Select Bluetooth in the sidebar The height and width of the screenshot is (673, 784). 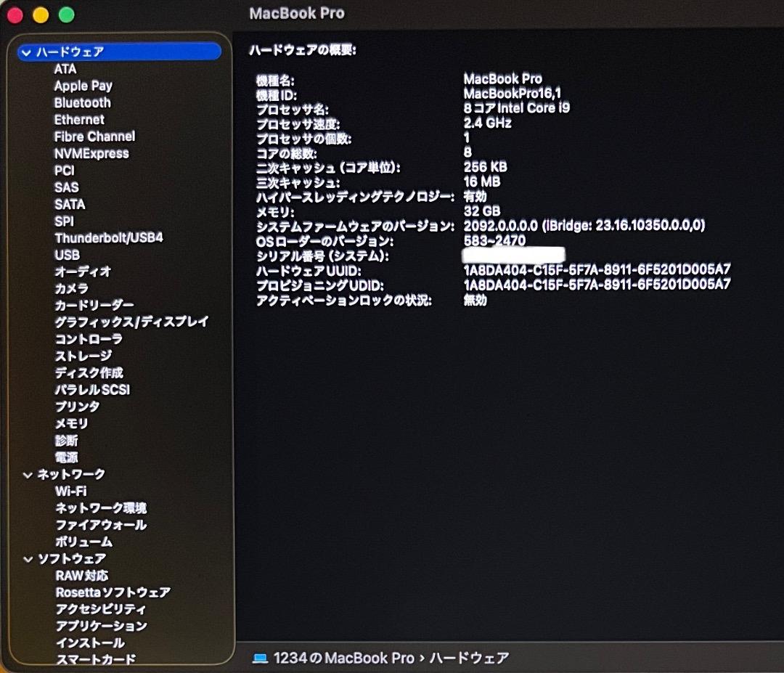point(81,102)
